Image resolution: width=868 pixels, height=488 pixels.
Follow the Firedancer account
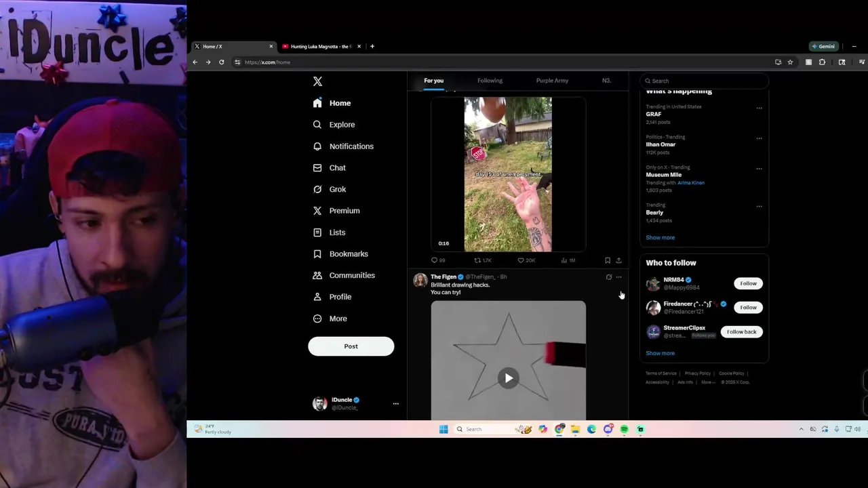(748, 308)
